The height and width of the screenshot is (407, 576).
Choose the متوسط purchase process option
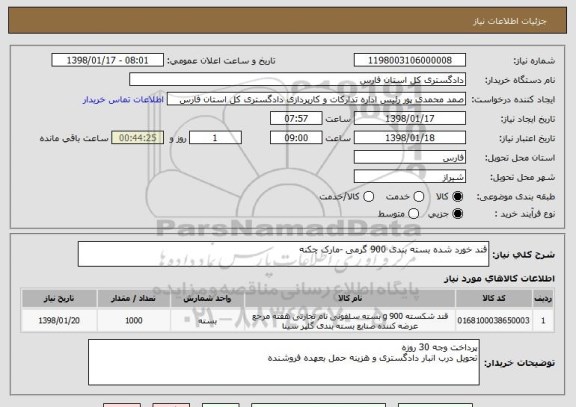pos(414,213)
